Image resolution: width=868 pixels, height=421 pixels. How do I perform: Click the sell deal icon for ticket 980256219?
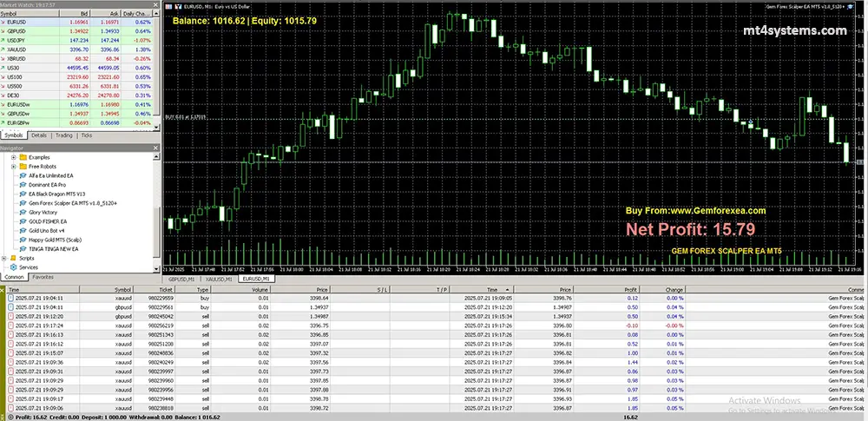11,326
